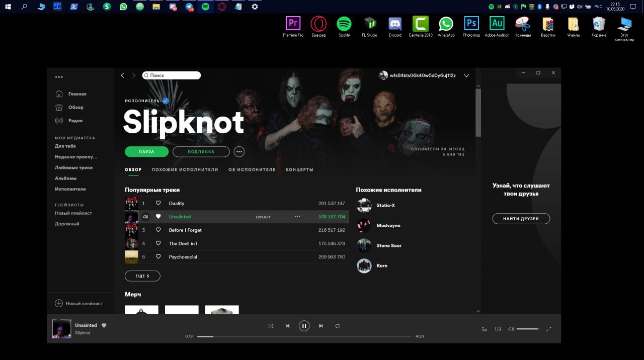Expand tracks with ЕЩЕ 5 button
This screenshot has height=360, width=644.
142,276
